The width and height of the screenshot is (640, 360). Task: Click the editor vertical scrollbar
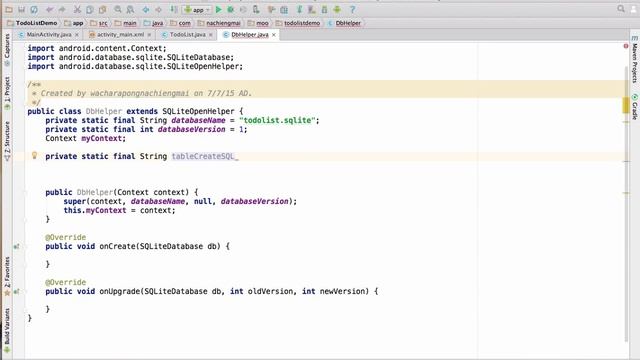pyautogui.click(x=626, y=204)
